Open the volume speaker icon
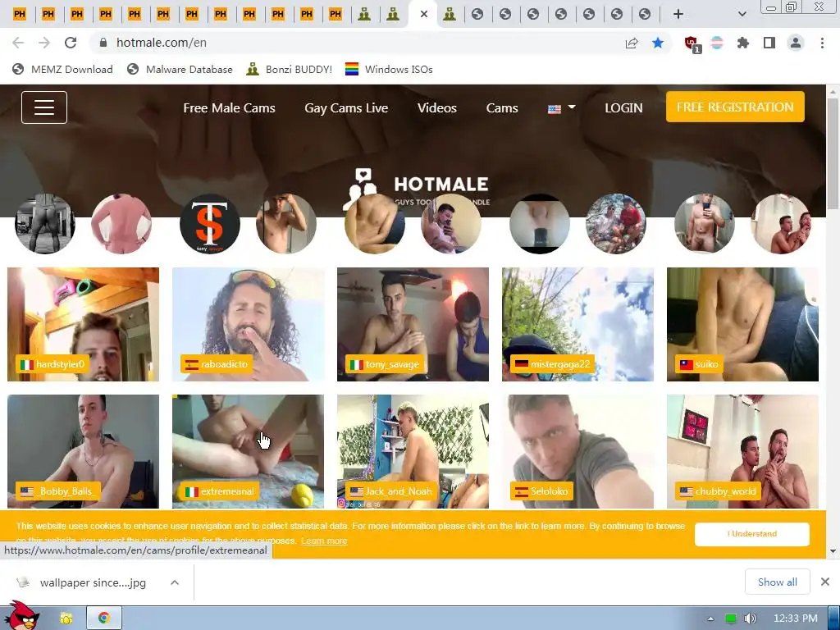 [750, 619]
